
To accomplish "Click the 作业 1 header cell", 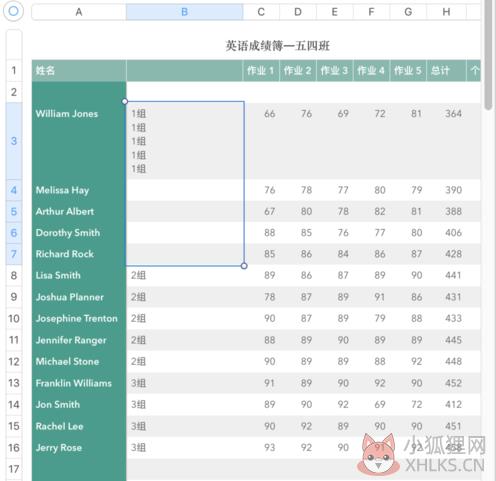I will [261, 70].
